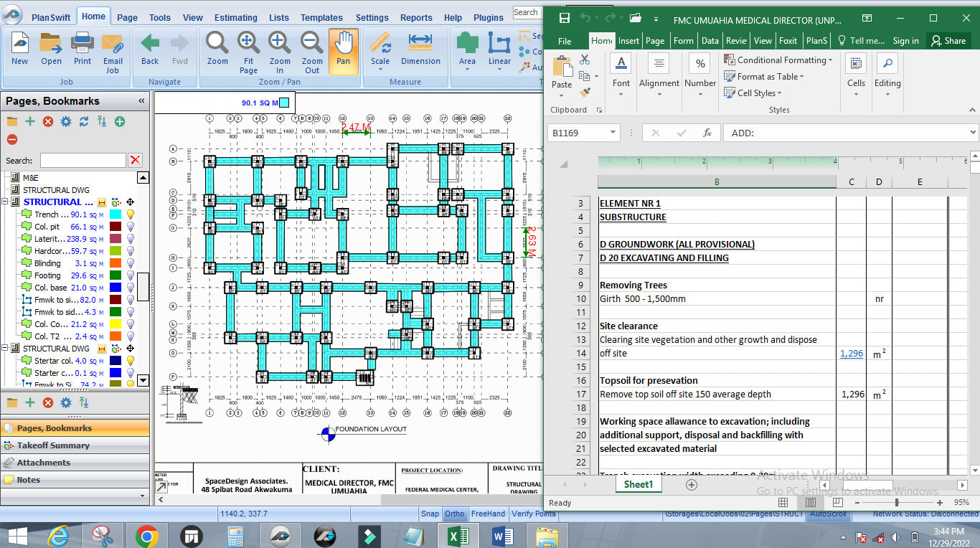Open the Excel File menu
Image resolution: width=980 pixels, height=548 pixels.
point(565,41)
